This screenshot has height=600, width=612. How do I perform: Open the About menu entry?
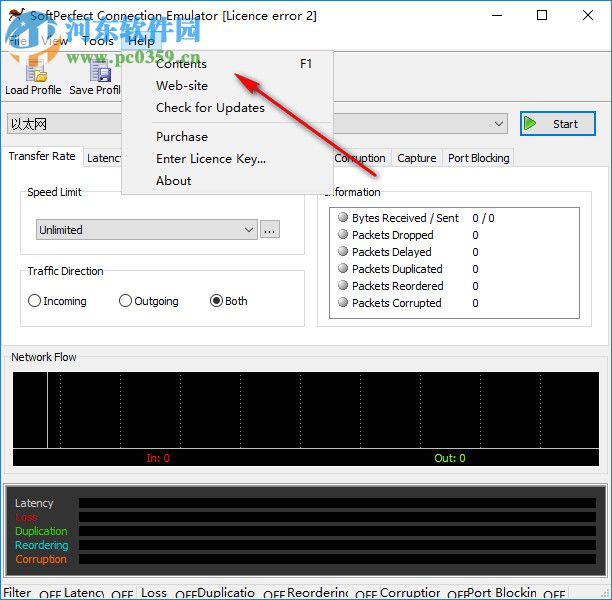pyautogui.click(x=228, y=180)
